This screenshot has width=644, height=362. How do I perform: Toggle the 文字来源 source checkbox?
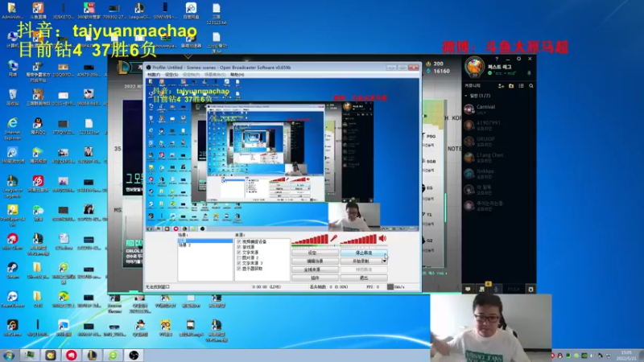coord(238,253)
